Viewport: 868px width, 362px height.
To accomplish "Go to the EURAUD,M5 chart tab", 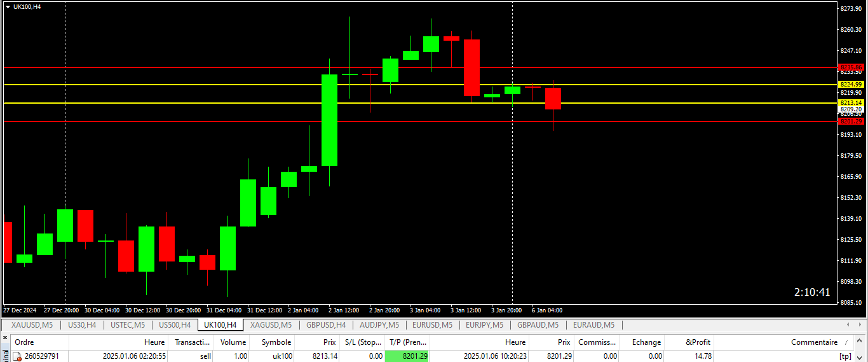I will click(593, 325).
